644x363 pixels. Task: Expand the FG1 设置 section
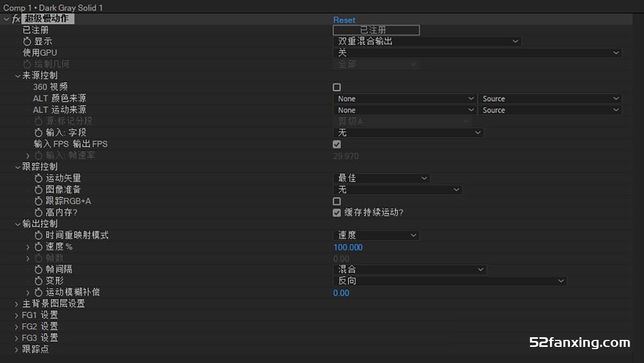[17, 315]
